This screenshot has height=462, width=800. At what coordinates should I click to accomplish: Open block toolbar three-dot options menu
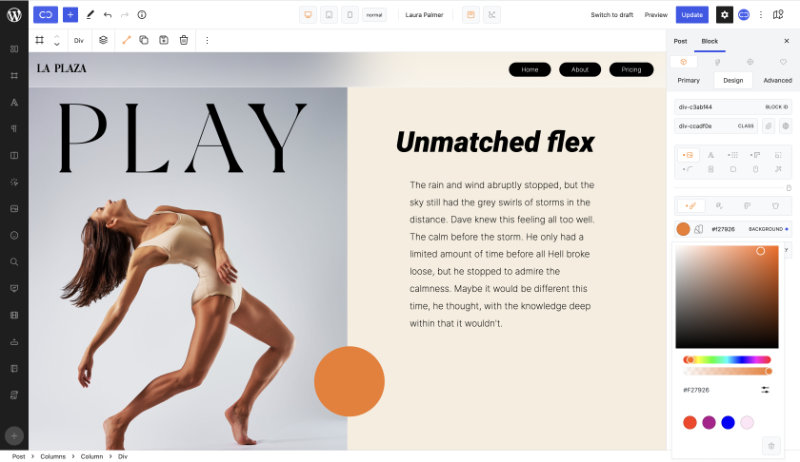[207, 40]
